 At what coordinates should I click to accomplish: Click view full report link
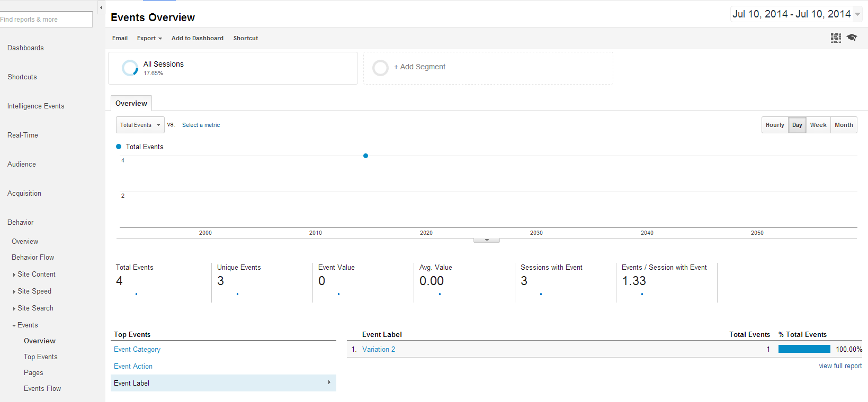(840, 366)
